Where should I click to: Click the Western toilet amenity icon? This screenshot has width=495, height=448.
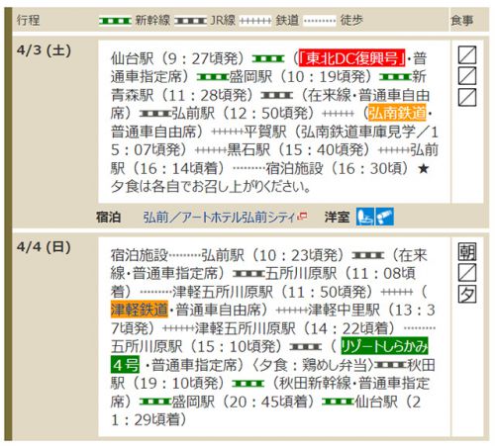pyautogui.click(x=365, y=217)
